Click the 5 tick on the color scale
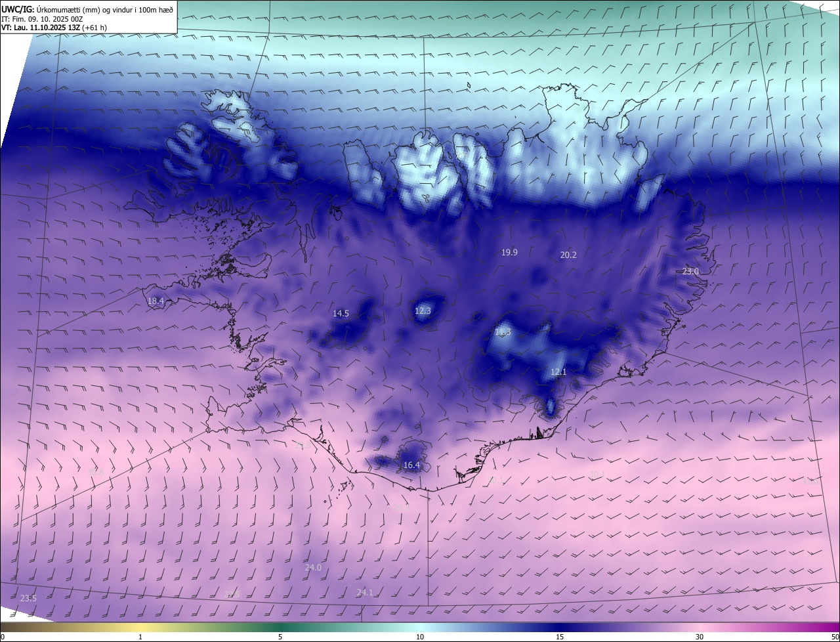840x642 pixels. click(x=280, y=637)
